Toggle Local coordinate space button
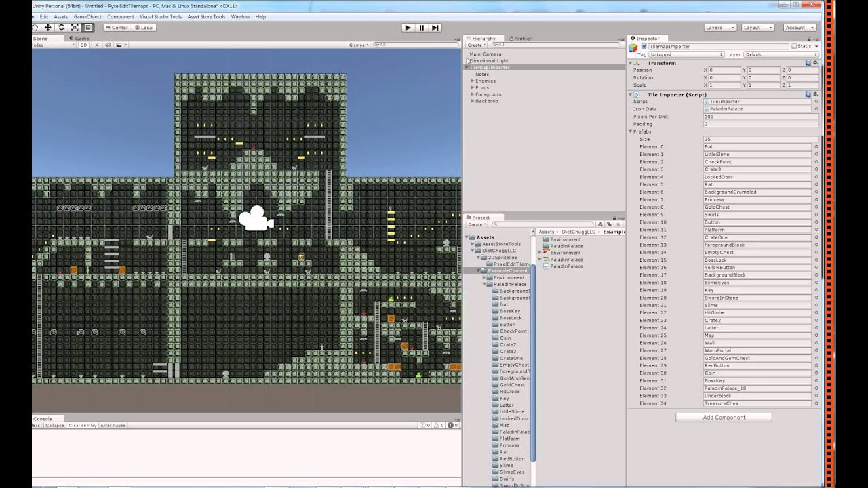Screen dimensions: 868x488 click(144, 28)
